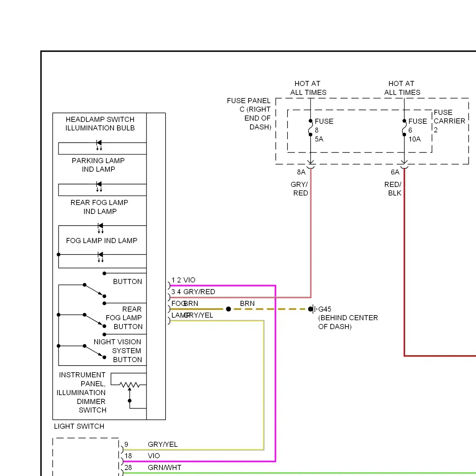
Task: Click the 6A connector label
Action: coord(395,172)
